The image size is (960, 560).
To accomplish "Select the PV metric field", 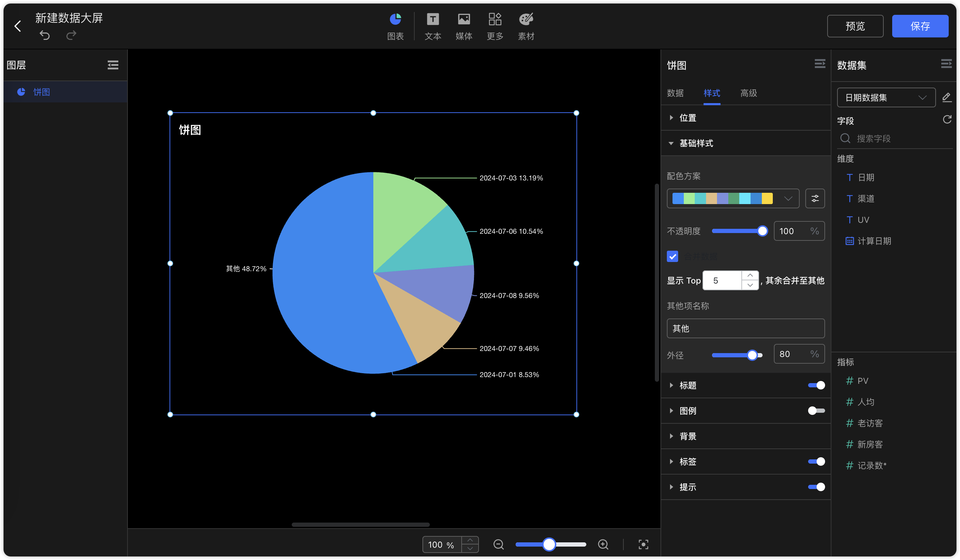I will (857, 381).
